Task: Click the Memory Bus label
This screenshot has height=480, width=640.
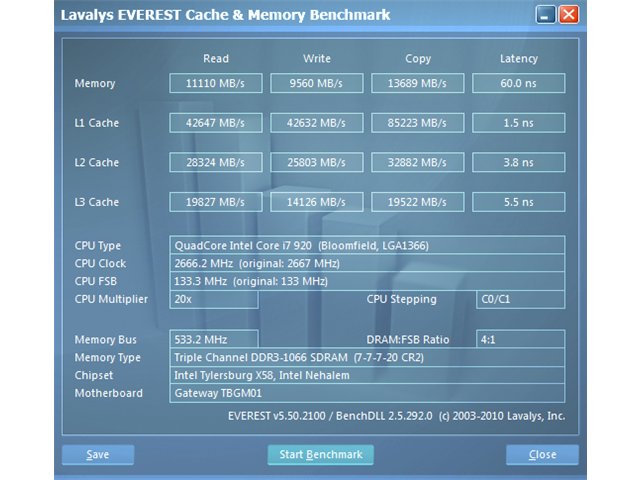Action: pos(105,340)
